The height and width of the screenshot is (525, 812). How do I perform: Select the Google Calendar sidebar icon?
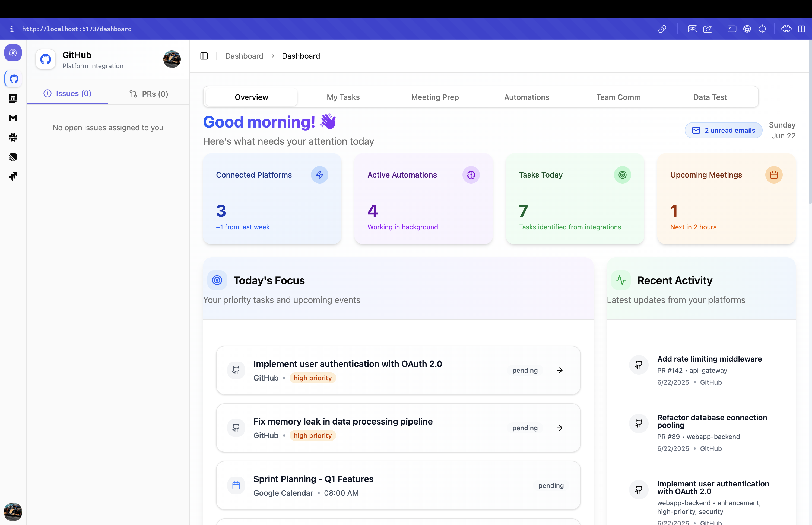[13, 99]
